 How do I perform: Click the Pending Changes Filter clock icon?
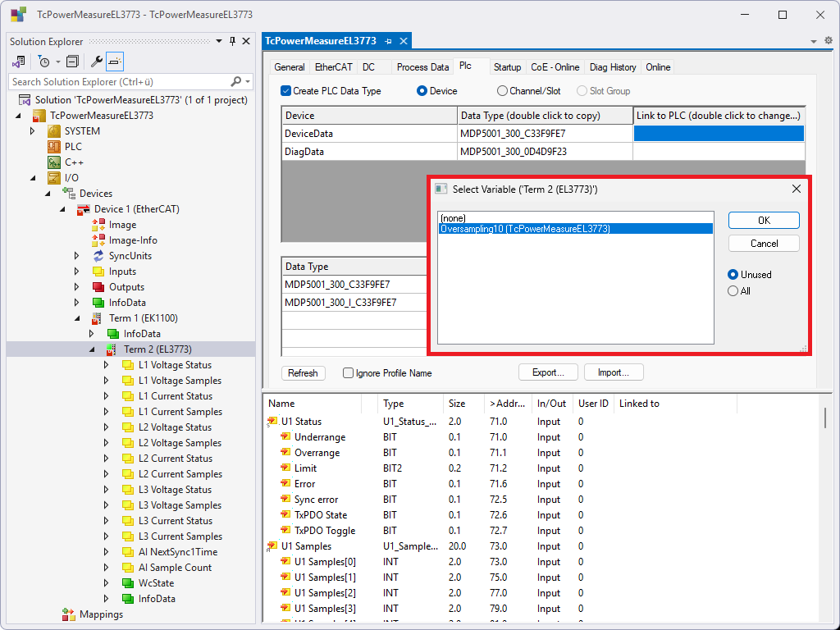coord(44,62)
